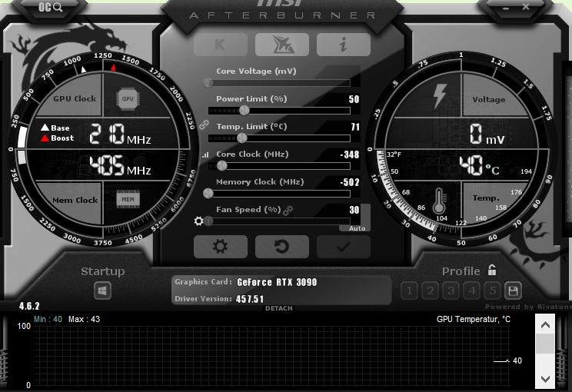Screen dimensions: 572x392
Task: Click the Memory Clock value -502
Action: pyautogui.click(x=350, y=182)
